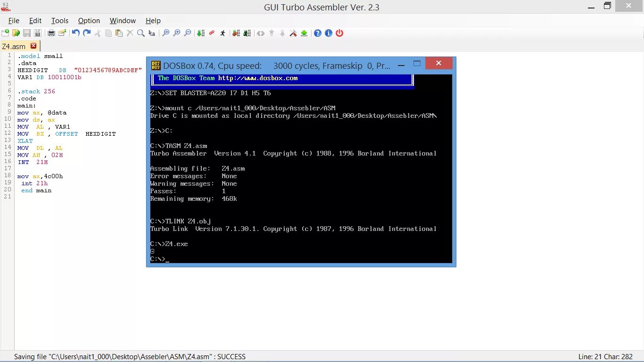Click the export icon next to printer
The height and width of the screenshot is (362, 644).
click(62, 33)
